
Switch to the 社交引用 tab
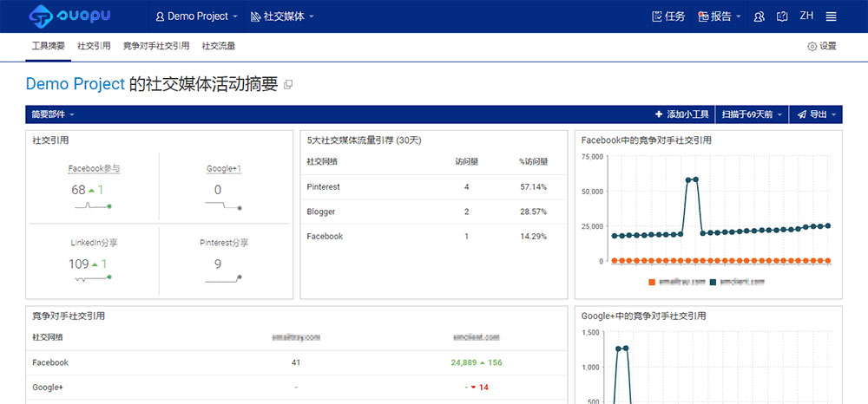(x=94, y=46)
